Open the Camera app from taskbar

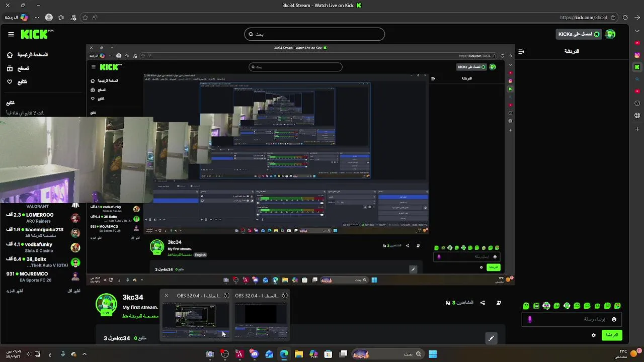[x=210, y=354]
